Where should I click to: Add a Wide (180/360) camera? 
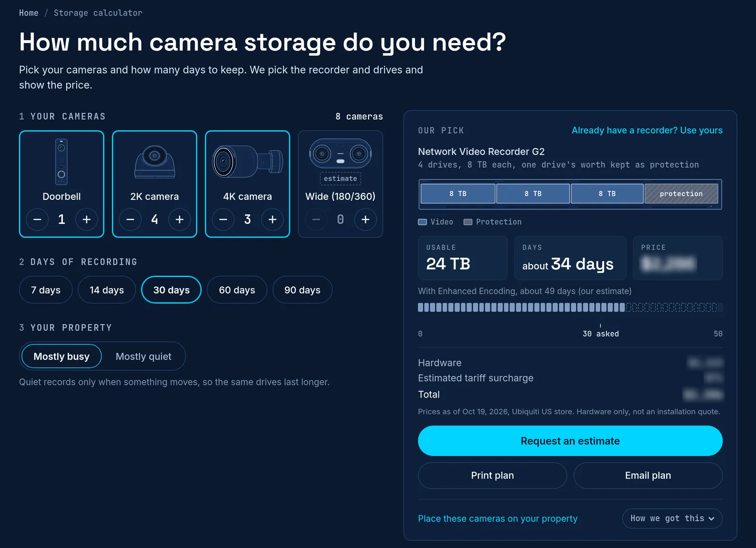366,220
